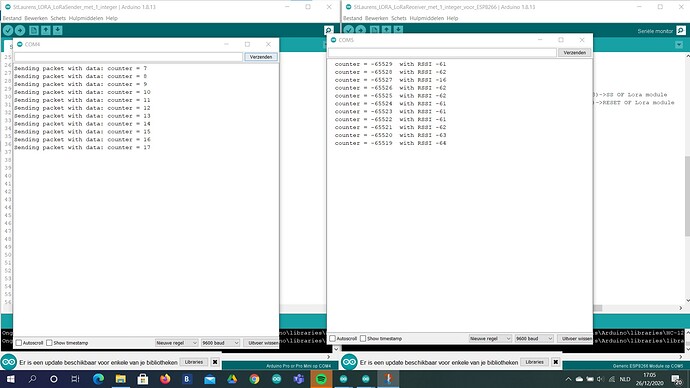Image resolution: width=690 pixels, height=388 pixels.
Task: Click Upload arrow in LoRaSender Arduino window
Action: point(20,30)
